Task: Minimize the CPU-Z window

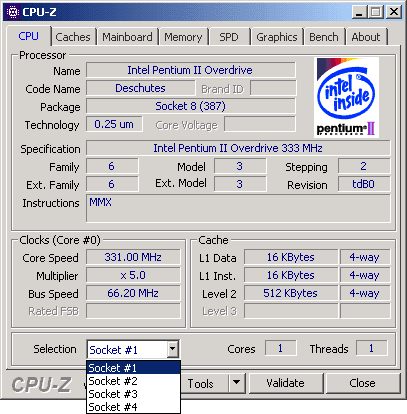Action: click(359, 12)
